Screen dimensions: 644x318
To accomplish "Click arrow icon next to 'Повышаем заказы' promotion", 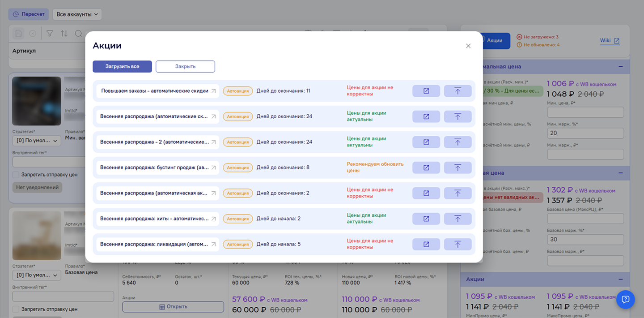I will [x=214, y=91].
